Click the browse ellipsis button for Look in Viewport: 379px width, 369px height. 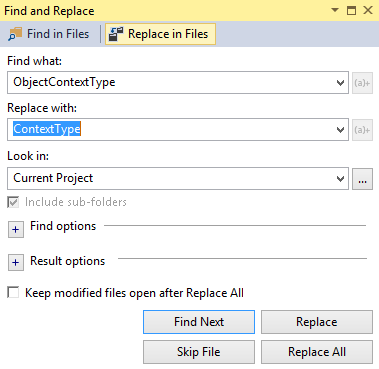(x=362, y=179)
